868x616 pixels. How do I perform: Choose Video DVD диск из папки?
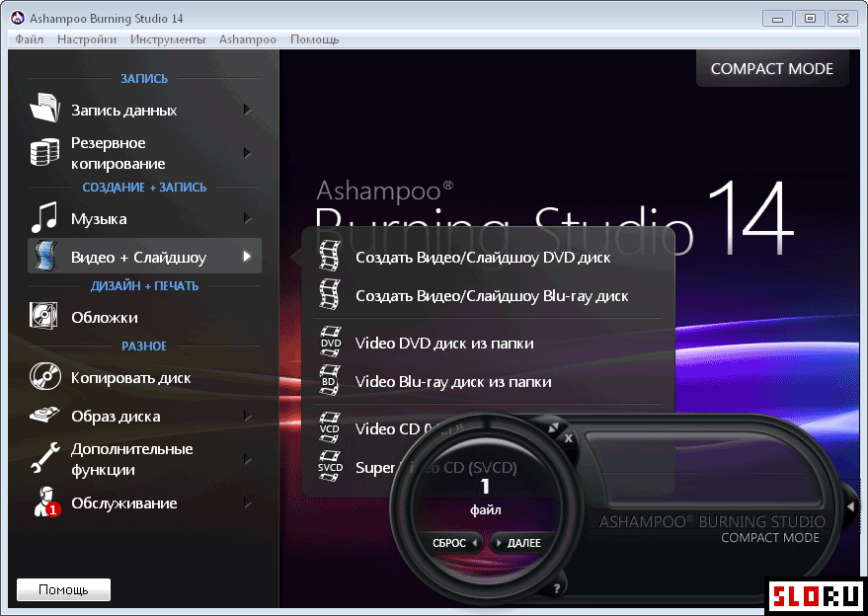point(444,344)
